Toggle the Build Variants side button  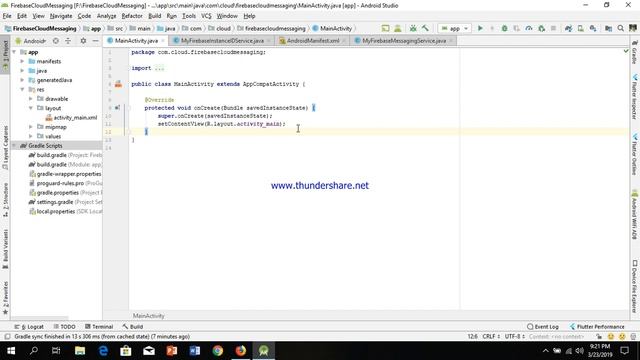[5, 249]
